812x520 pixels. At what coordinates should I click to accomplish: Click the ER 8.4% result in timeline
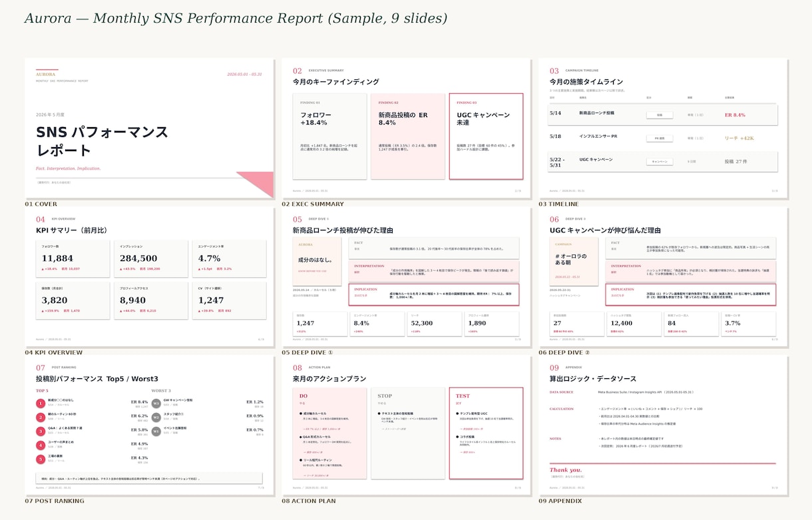(735, 115)
